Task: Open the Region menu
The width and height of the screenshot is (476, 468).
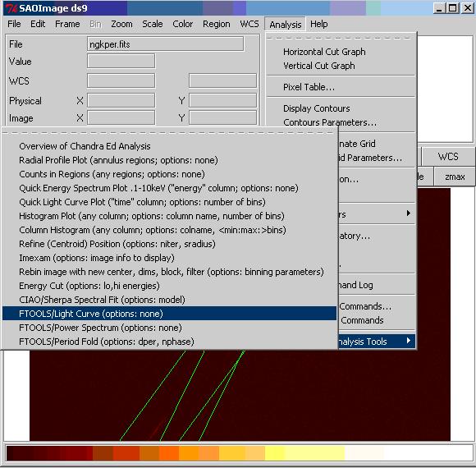Action: pyautogui.click(x=216, y=24)
